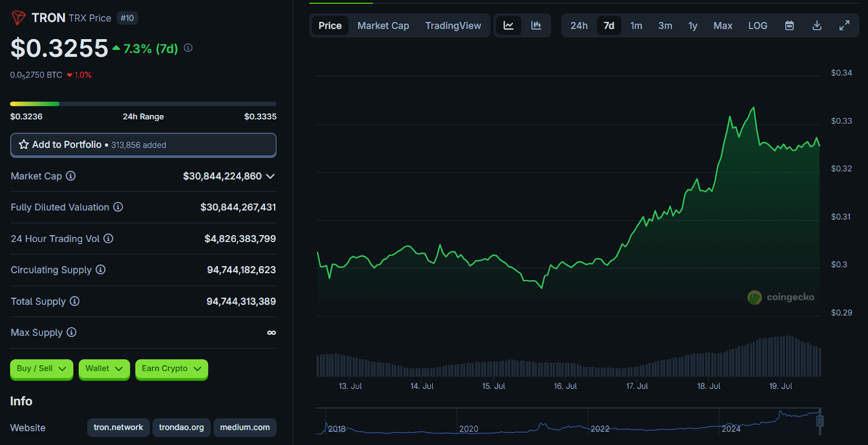Click info icon next to Circulating Supply
This screenshot has width=868, height=445.
tap(100, 270)
